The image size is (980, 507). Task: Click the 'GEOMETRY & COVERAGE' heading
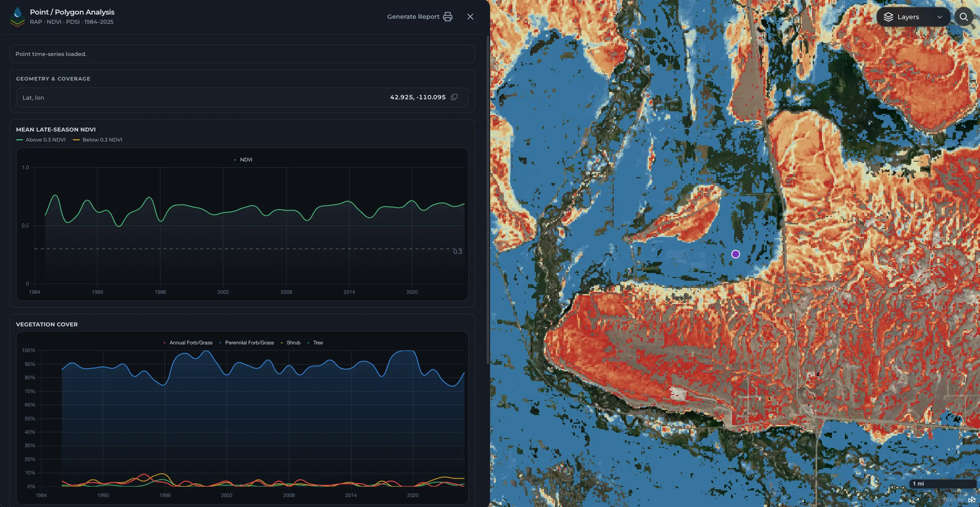pos(53,79)
